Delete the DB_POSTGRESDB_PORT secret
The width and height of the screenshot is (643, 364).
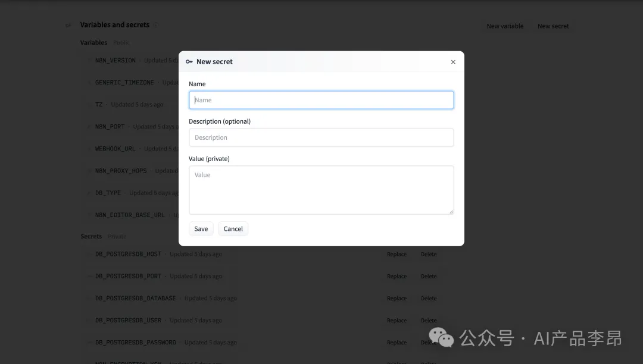click(x=429, y=277)
